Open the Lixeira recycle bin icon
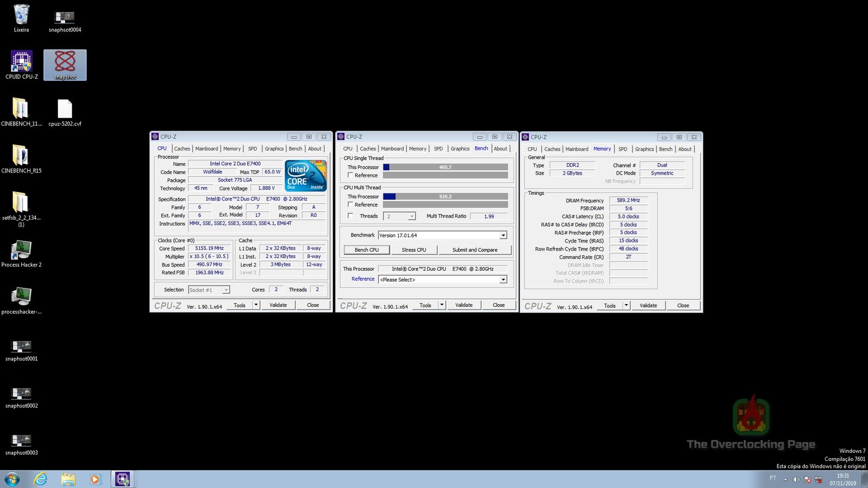 point(21,16)
